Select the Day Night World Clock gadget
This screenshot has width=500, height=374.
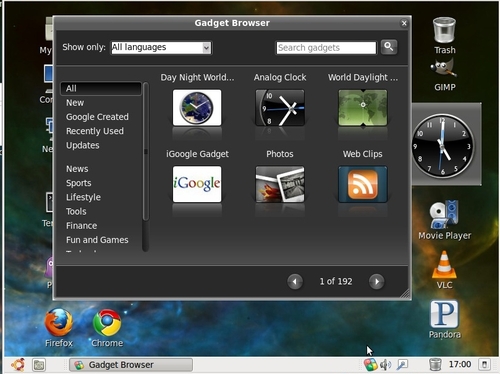click(x=197, y=107)
